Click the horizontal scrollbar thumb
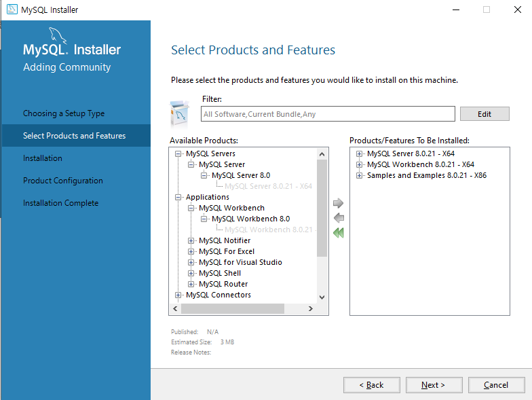The width and height of the screenshot is (532, 400). click(232, 308)
